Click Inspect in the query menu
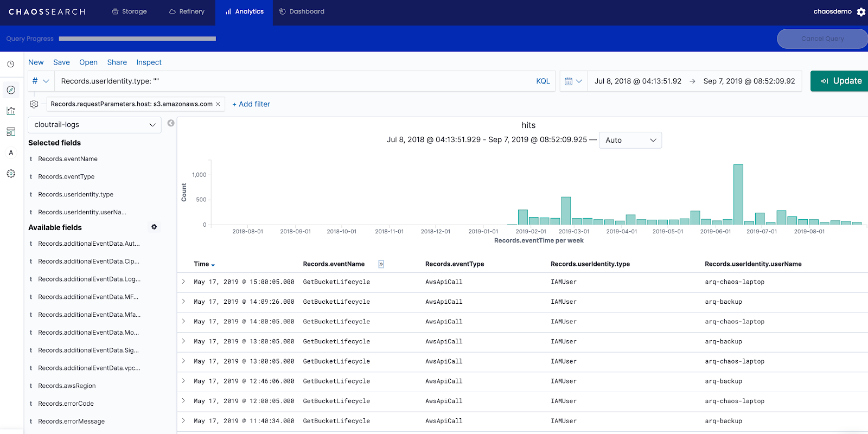 [149, 62]
